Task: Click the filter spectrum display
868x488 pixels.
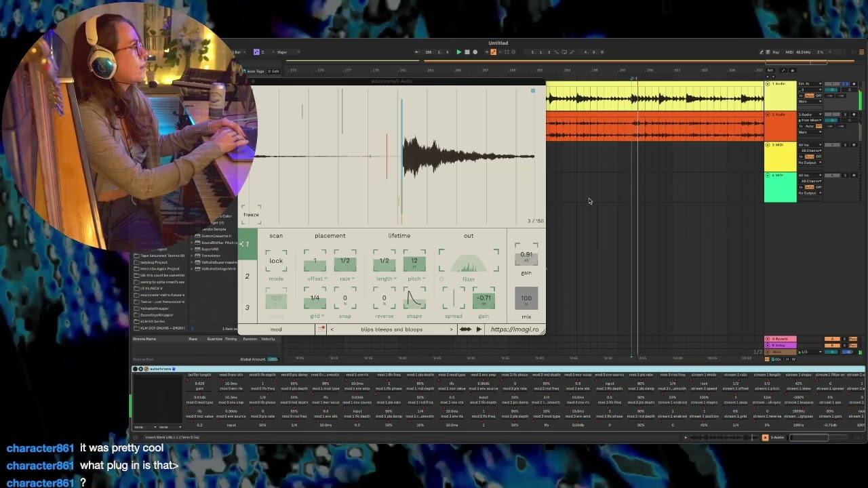Action: coord(469,261)
